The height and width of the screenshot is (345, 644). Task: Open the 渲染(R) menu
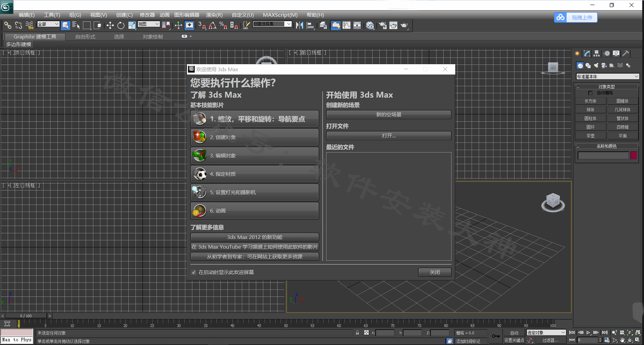coord(214,15)
